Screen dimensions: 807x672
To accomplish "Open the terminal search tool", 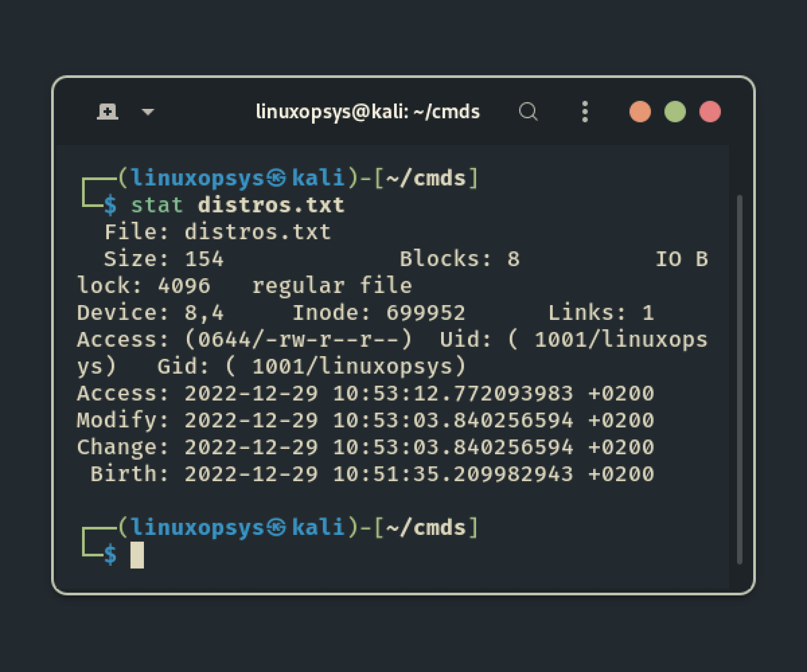I will 529,112.
